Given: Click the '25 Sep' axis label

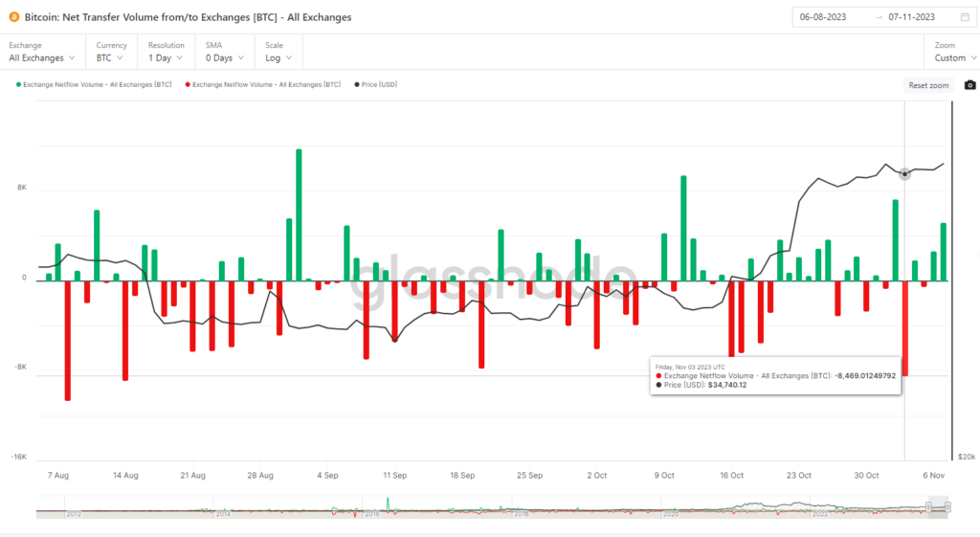Looking at the screenshot, I should point(529,476).
